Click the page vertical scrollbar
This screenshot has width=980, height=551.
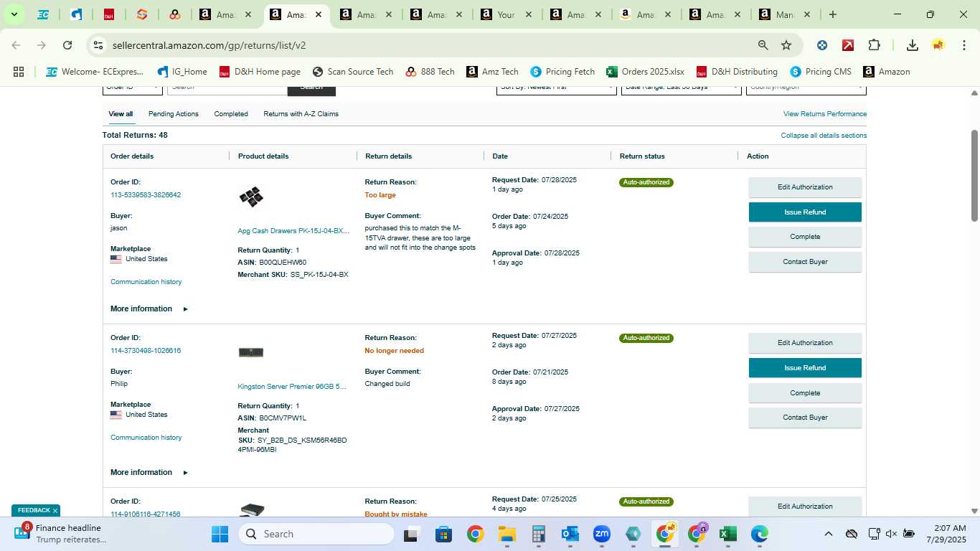974,176
